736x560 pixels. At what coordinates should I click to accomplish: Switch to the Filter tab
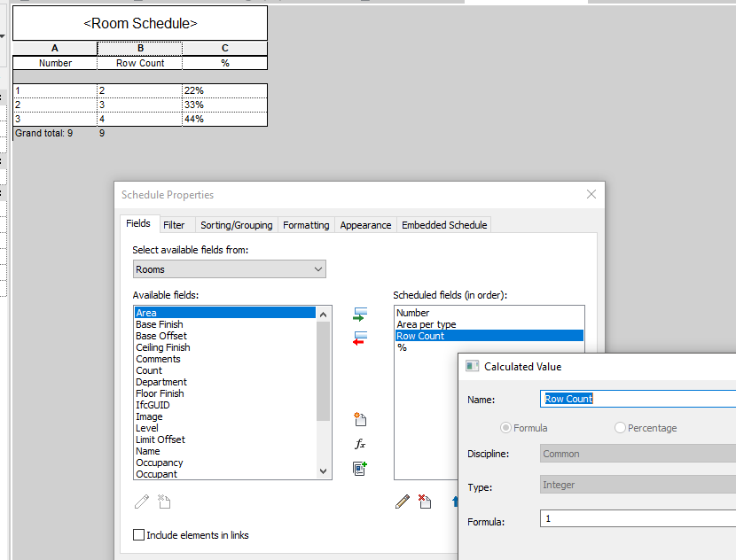tap(174, 225)
